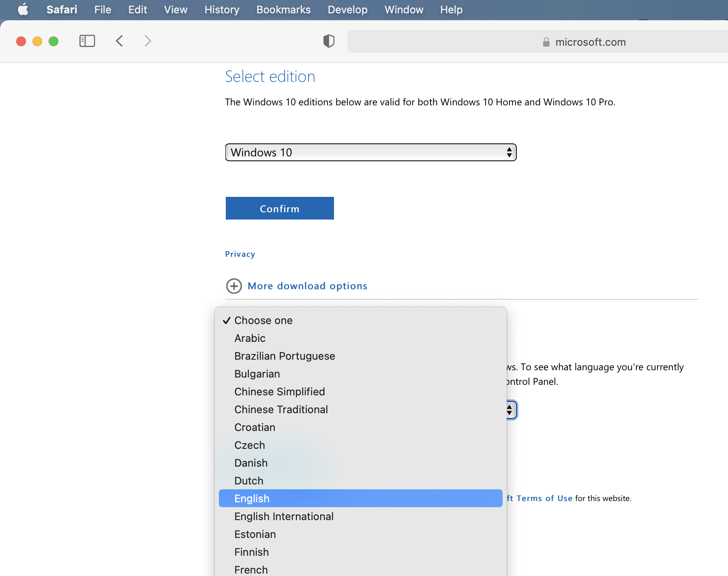Screen dimensions: 728x576
Task: Open the File menu
Action: click(103, 10)
